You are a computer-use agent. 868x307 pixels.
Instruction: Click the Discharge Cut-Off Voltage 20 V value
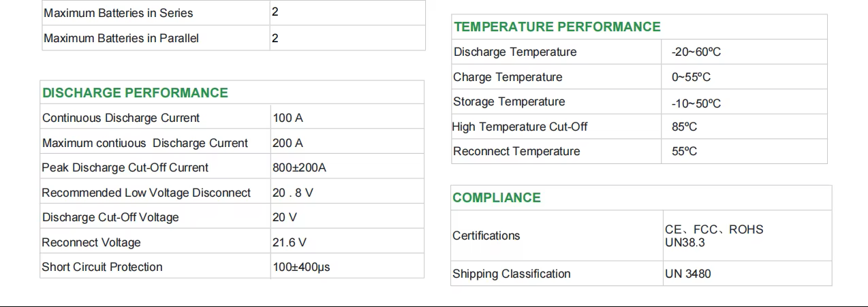[285, 217]
